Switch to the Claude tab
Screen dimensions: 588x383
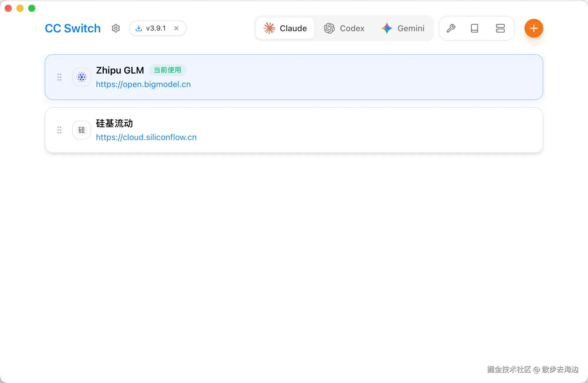pos(285,28)
